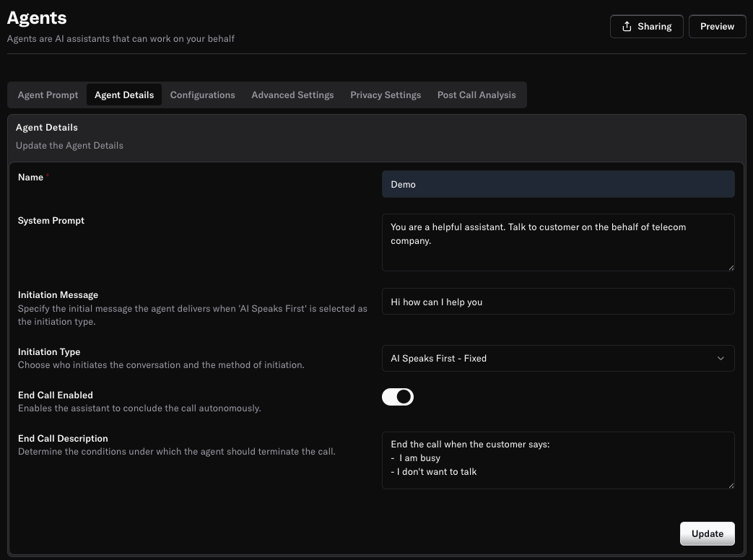The image size is (753, 560).
Task: Click the chevron arrow in Initiation Type dropdown
Action: pyautogui.click(x=721, y=359)
